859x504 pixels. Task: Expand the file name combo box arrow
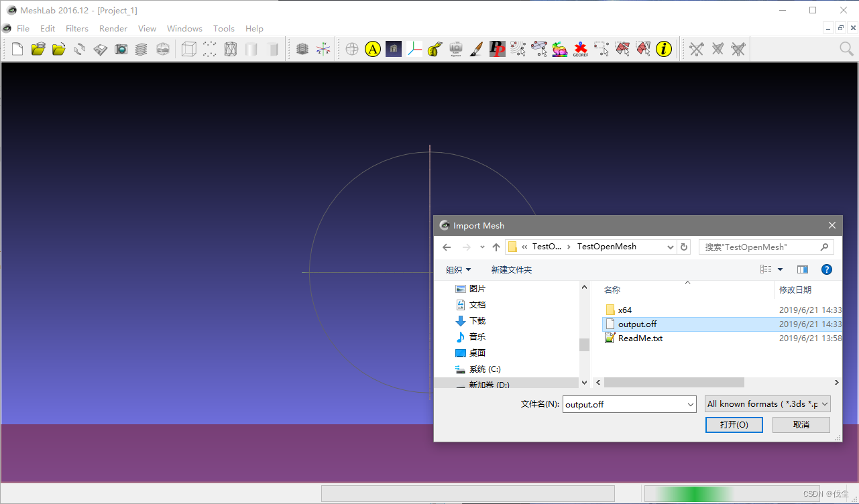pos(690,403)
